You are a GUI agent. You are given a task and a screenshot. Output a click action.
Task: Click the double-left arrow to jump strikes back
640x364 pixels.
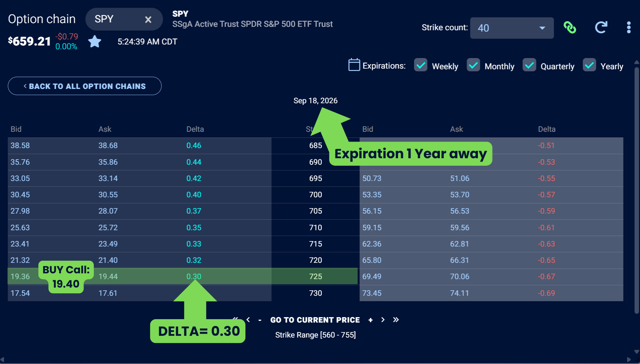tap(235, 320)
